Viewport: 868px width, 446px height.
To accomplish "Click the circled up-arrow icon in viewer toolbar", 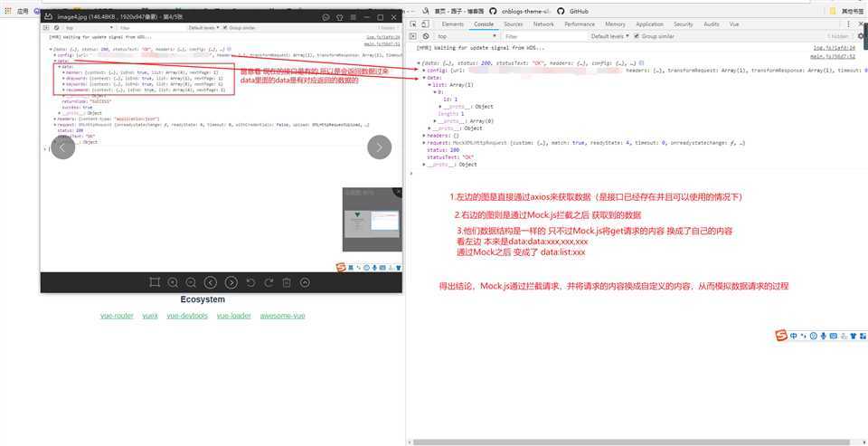I will (x=305, y=282).
